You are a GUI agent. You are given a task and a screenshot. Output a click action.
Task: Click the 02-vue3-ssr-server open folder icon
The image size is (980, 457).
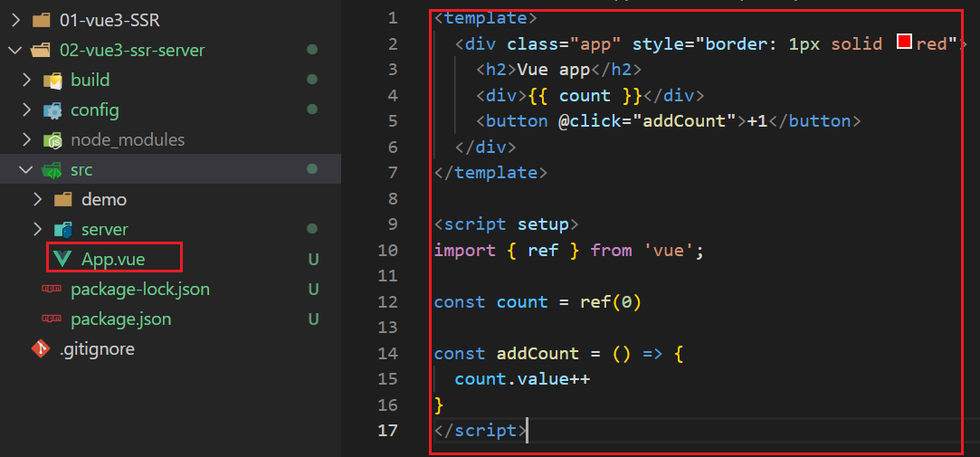point(42,51)
